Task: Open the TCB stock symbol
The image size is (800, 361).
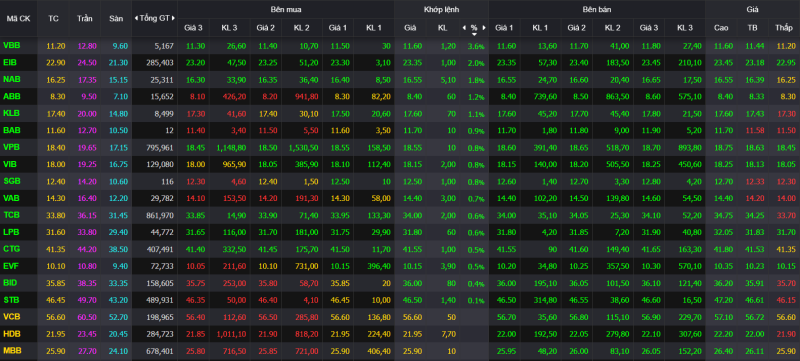Action: pyautogui.click(x=11, y=215)
